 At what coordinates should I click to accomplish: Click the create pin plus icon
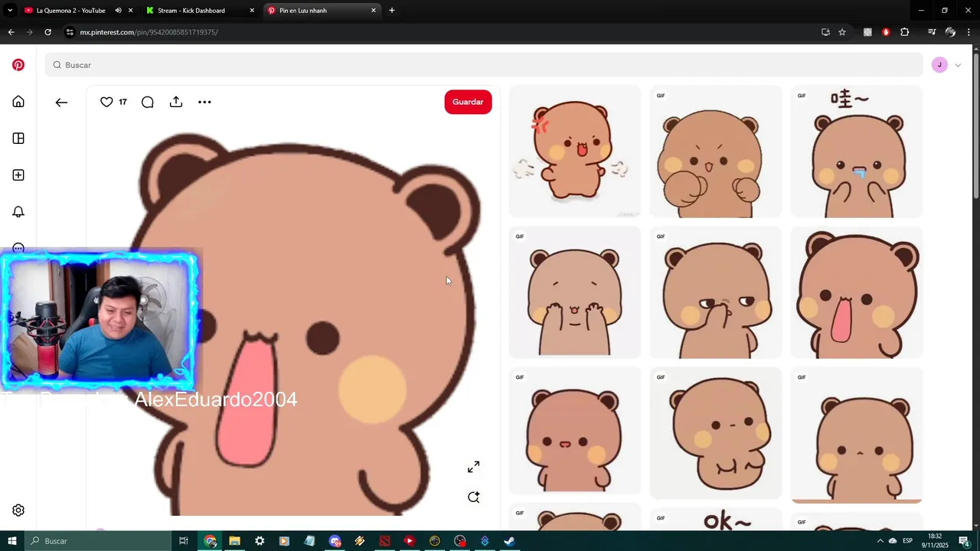point(18,175)
